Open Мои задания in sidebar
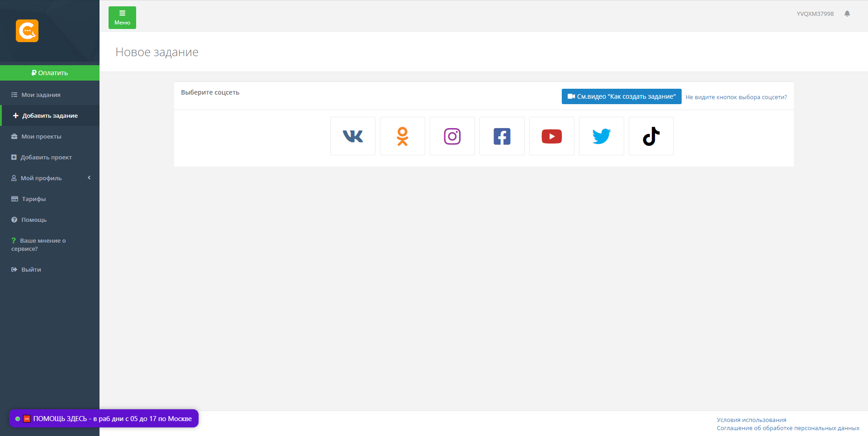Screen dimensions: 868x436 (50, 95)
